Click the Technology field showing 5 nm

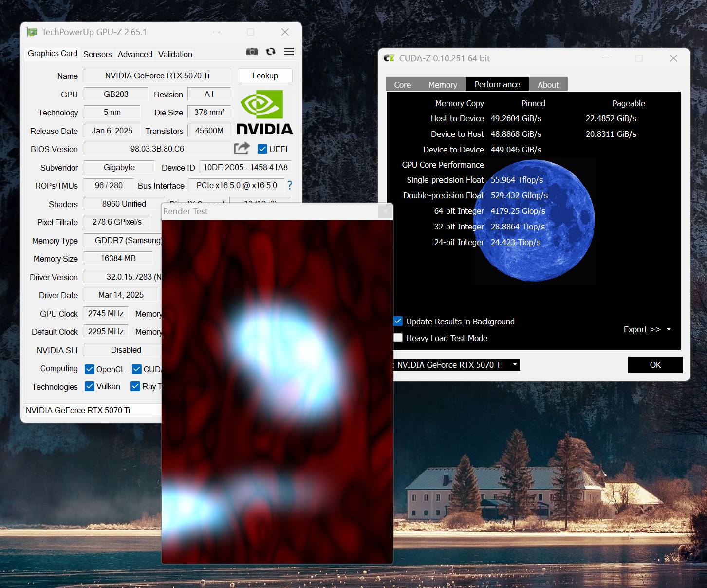(112, 112)
